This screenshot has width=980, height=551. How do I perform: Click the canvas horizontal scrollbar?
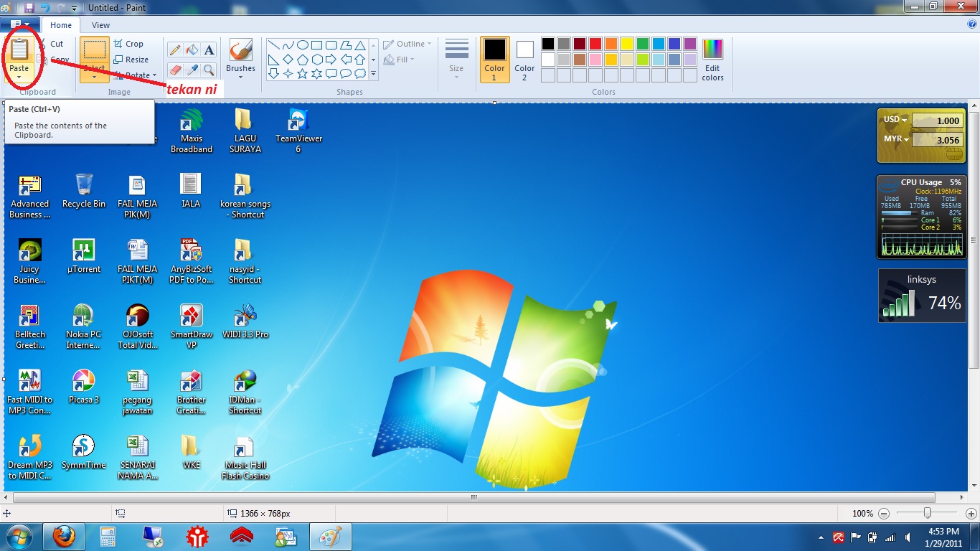[x=473, y=497]
